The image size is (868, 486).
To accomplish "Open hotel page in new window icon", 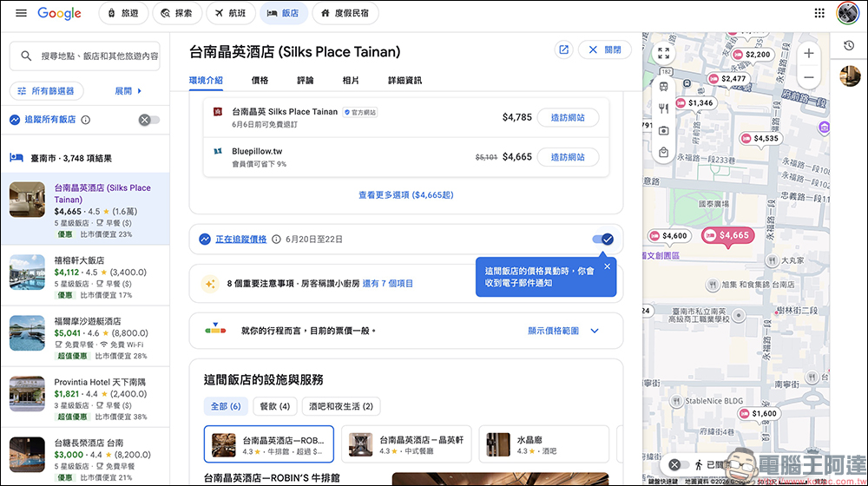I will click(x=563, y=49).
